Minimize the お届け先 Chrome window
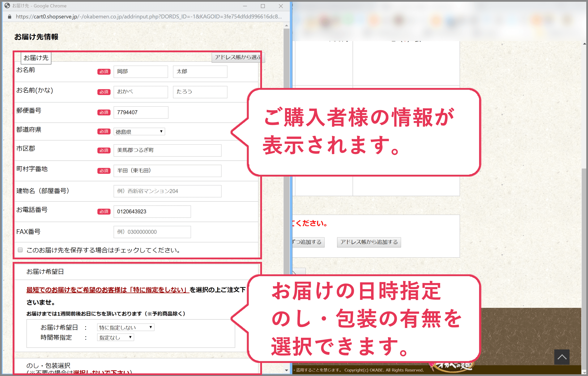 coord(245,6)
